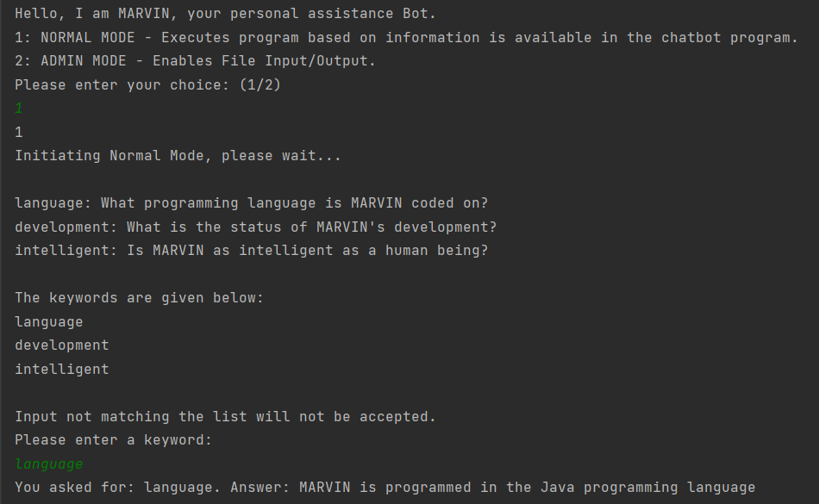Click 'The keywords are given below' heading
Screen dimensions: 819x504
pyautogui.click(x=139, y=298)
